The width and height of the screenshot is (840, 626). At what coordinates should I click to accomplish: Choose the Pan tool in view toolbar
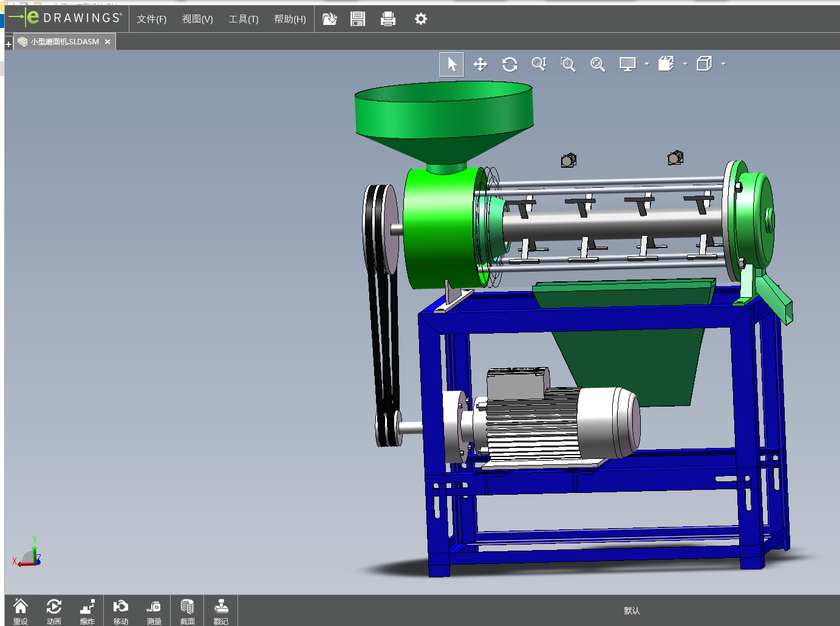480,64
